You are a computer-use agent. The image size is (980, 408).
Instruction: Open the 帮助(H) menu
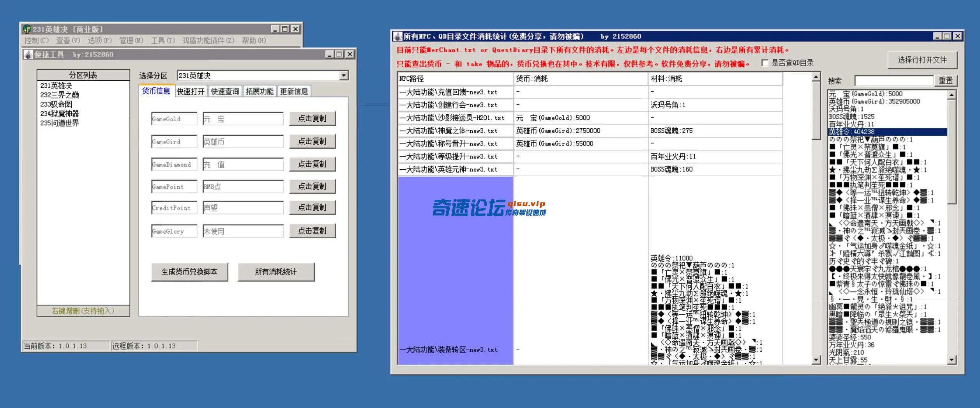click(254, 41)
